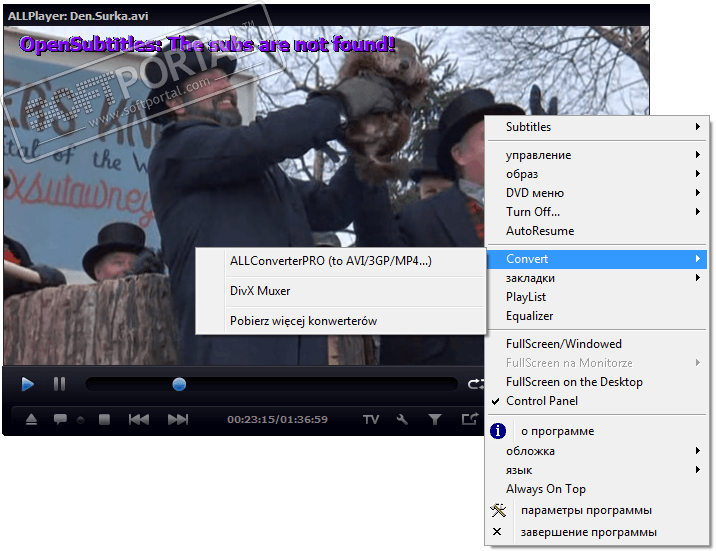This screenshot has width=716, height=551.
Task: Click the export/share arrow icon
Action: tap(470, 418)
